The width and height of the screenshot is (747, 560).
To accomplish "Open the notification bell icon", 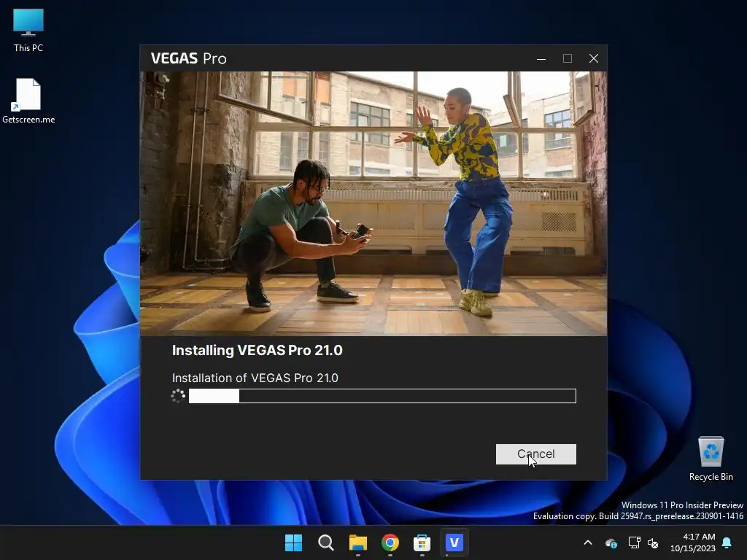I will tap(727, 542).
